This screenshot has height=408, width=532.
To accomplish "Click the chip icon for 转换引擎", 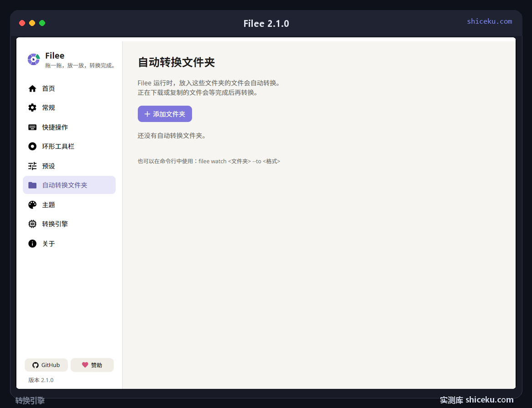I will tap(32, 224).
